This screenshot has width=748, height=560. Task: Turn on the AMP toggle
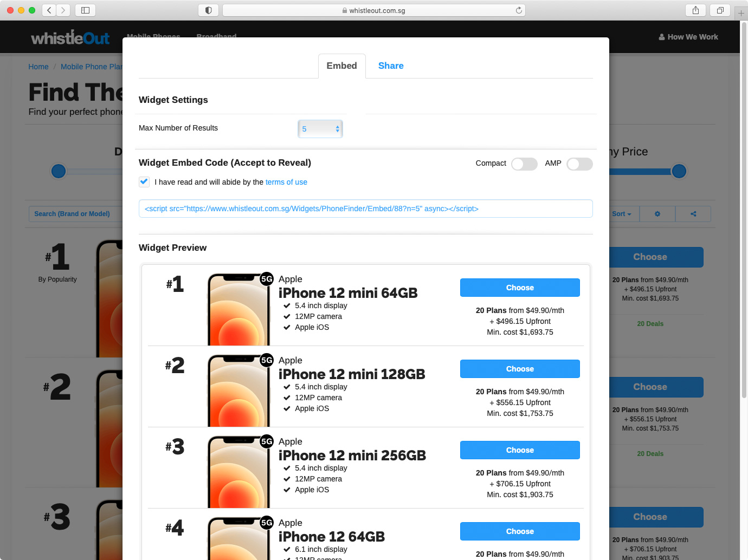579,164
